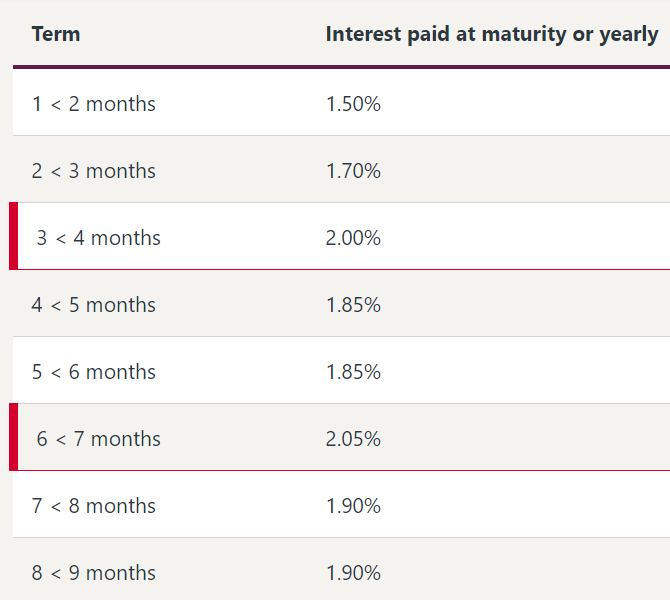This screenshot has height=600, width=670.
Task: Click the Term column header
Action: click(56, 34)
